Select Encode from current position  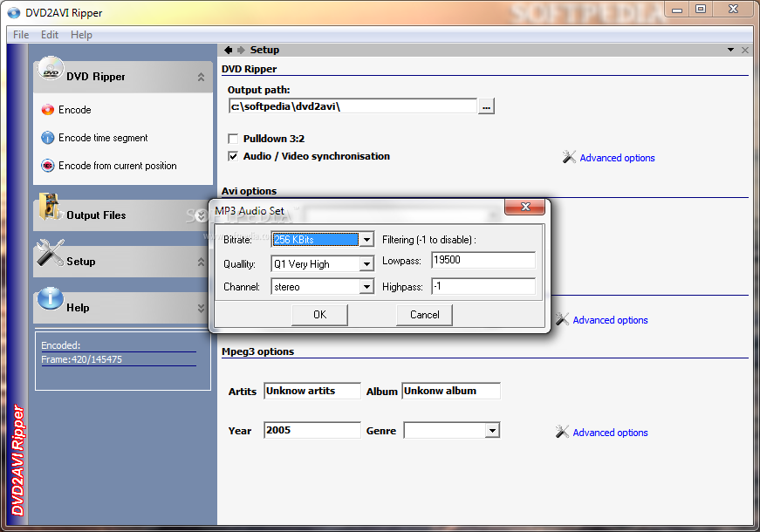pos(117,166)
